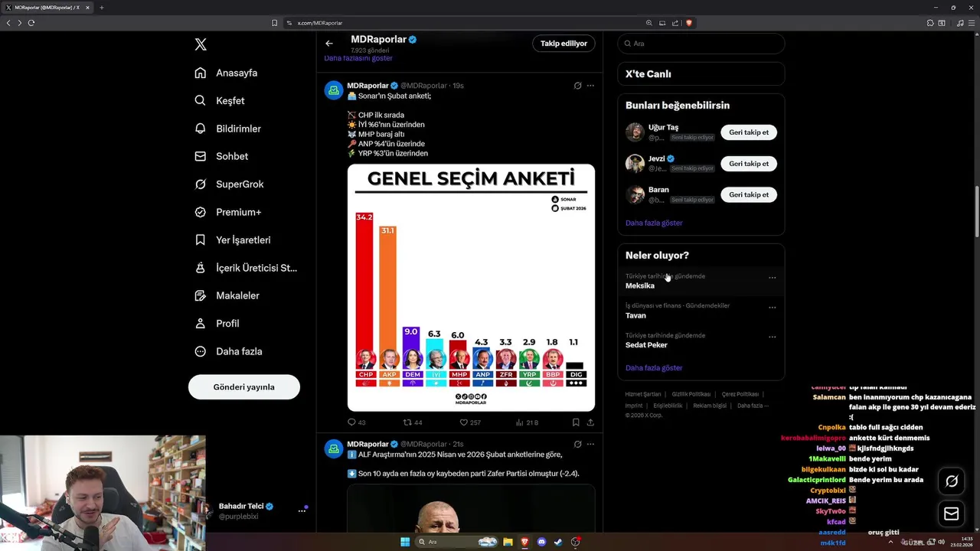
Task: Open the browser extensions puzzle icon
Action: [930, 23]
